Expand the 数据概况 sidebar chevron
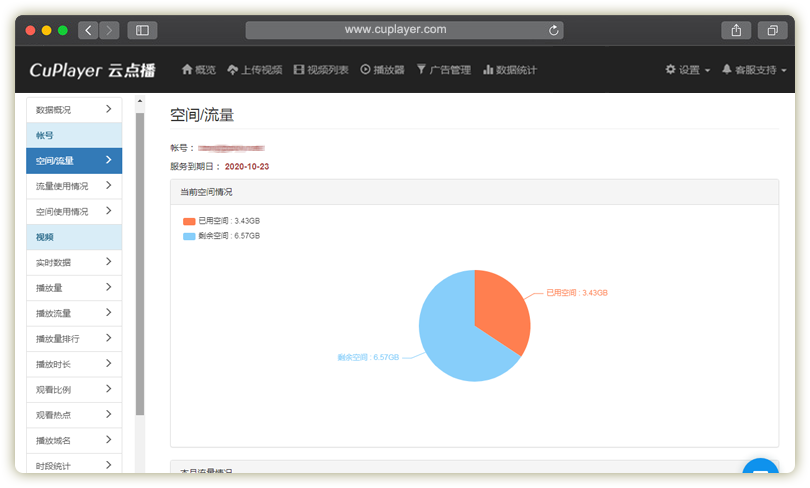810x488 pixels. click(108, 109)
